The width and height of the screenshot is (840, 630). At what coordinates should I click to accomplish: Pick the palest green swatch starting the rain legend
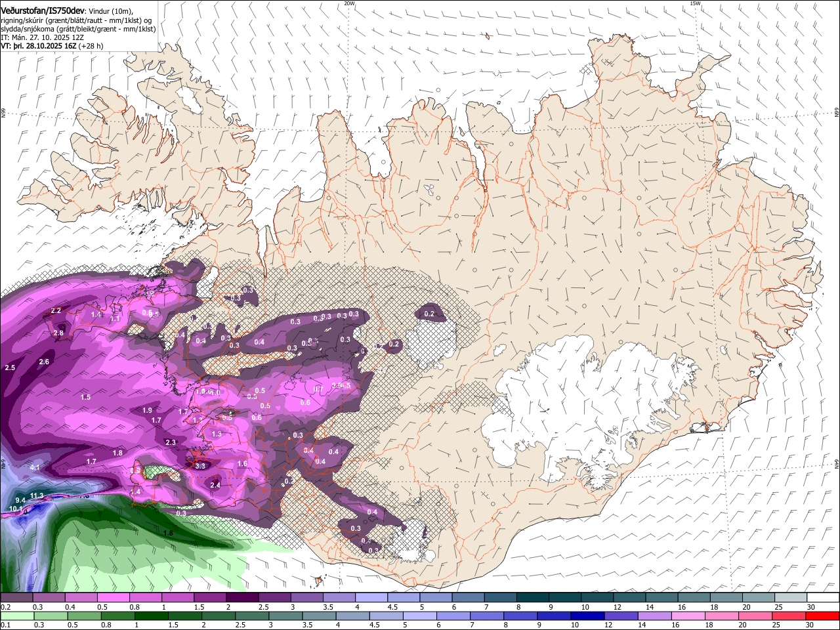[x=17, y=616]
